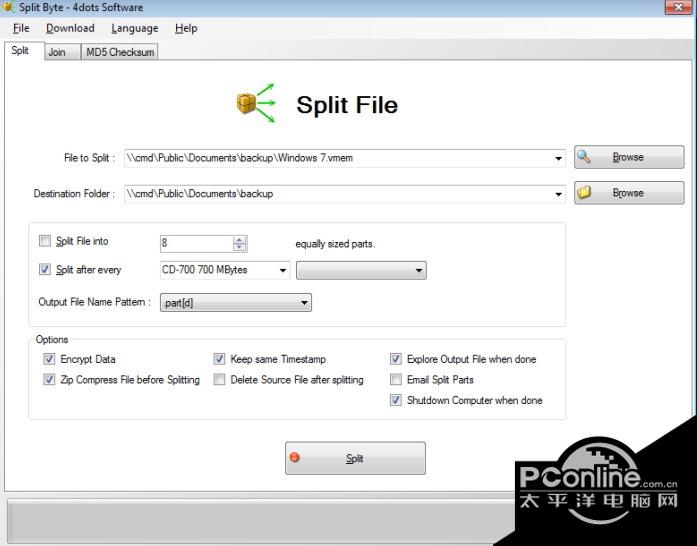The image size is (697, 546).
Task: Open the Language menu
Action: [x=135, y=28]
